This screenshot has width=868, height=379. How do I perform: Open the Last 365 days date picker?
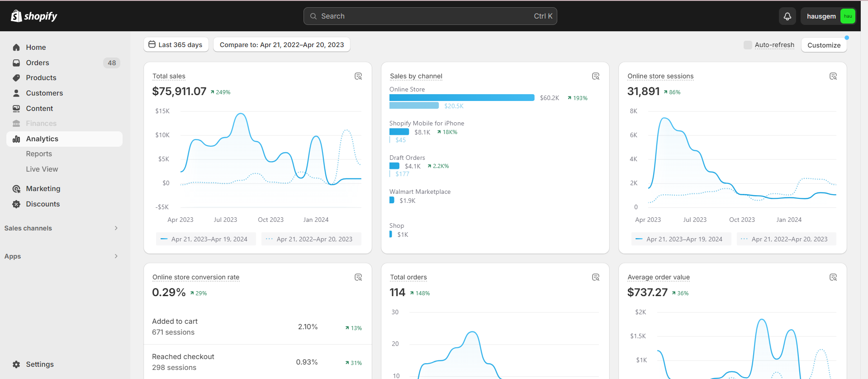[176, 44]
